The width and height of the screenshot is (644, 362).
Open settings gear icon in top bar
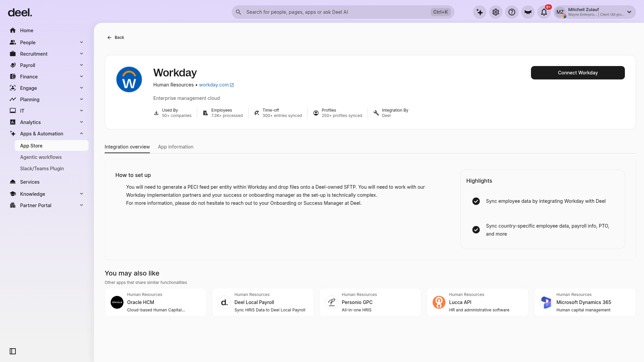pos(496,12)
